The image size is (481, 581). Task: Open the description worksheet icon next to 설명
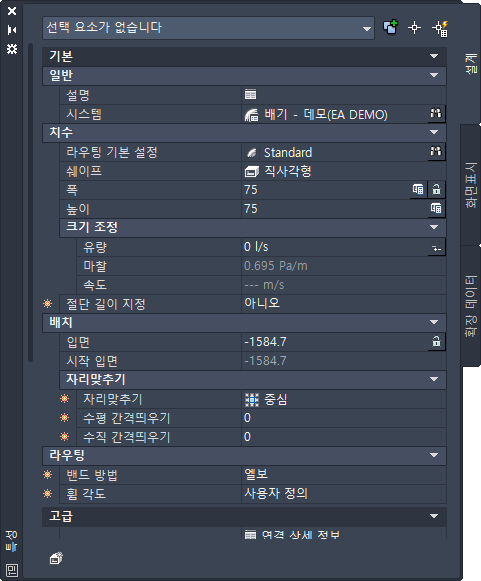coord(251,94)
